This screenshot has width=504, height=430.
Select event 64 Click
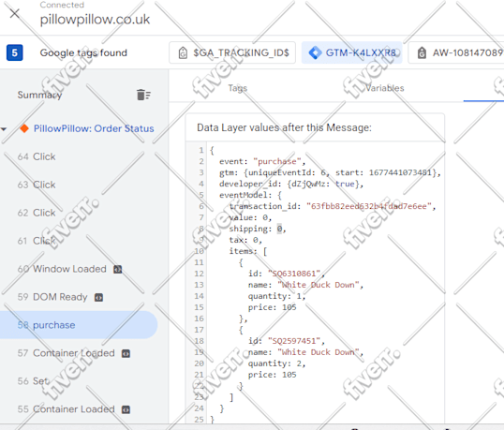tap(37, 156)
